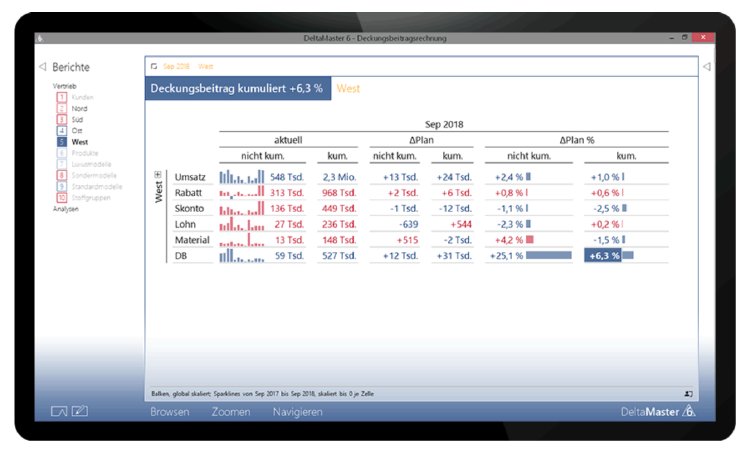The width and height of the screenshot is (746, 449).
Task: Collapse the Berichte panel with the left arrow
Action: coord(42,67)
